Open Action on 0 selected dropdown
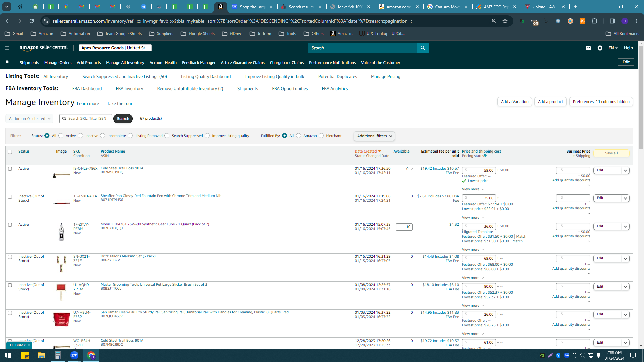The image size is (644, 362). click(30, 119)
